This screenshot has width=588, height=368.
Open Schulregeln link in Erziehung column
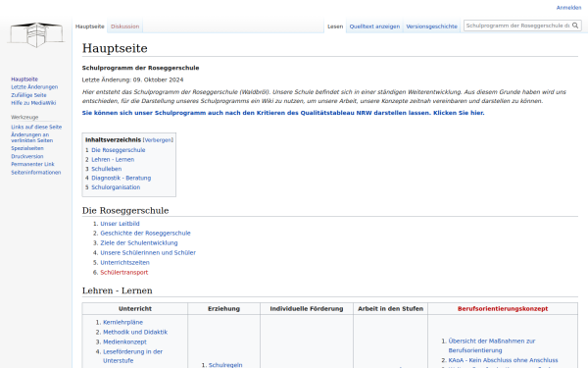click(225, 365)
